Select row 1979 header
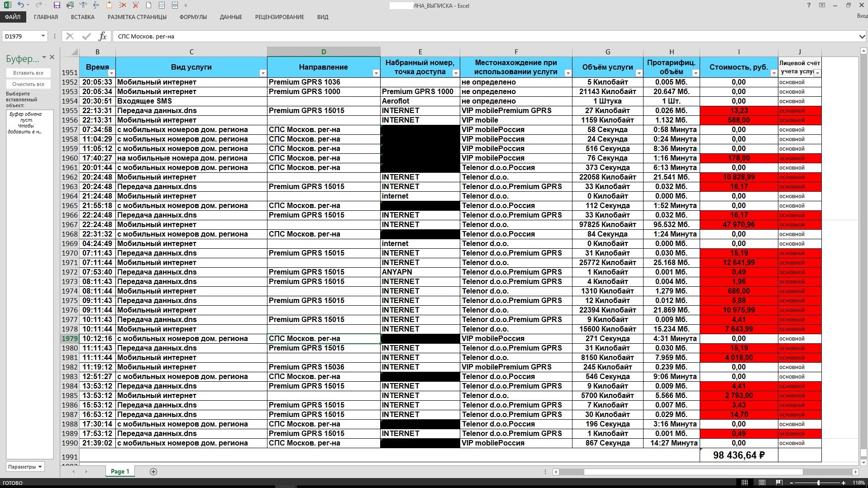868x488 pixels. point(70,339)
